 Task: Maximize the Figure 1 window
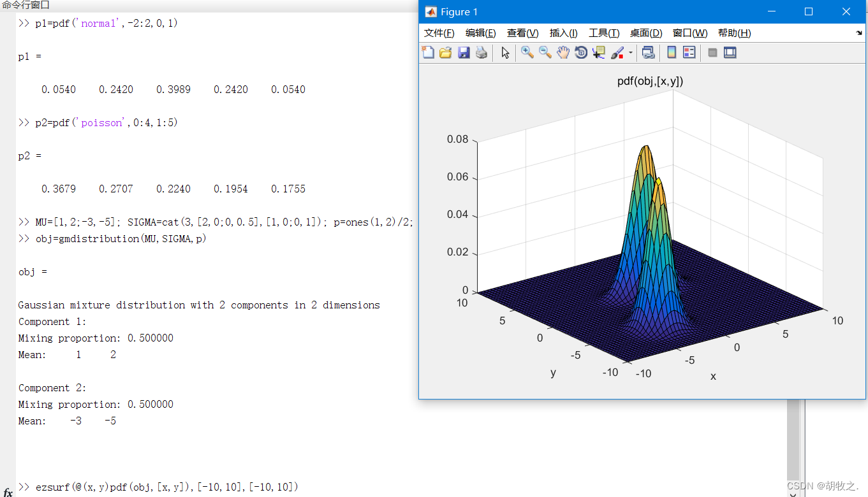pos(809,11)
